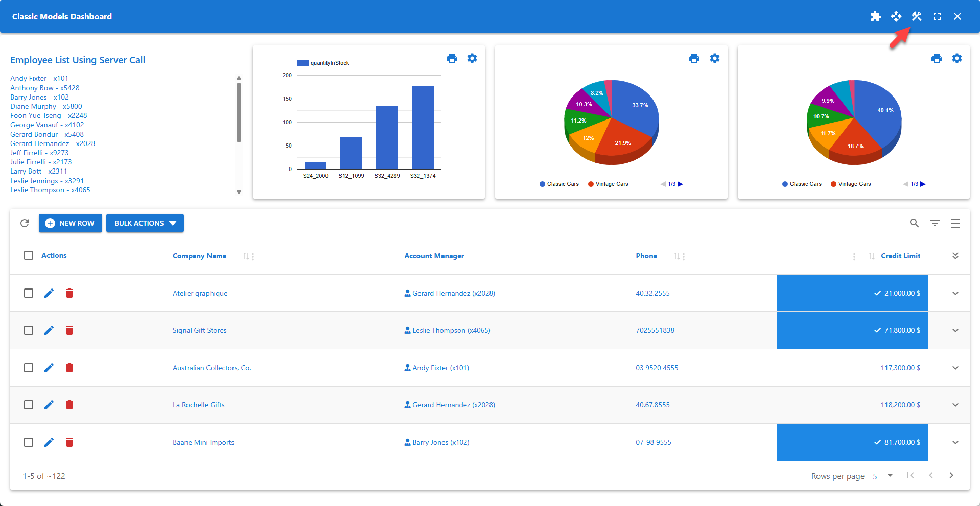Select the checkbox on the Atelier graphique row
980x506 pixels.
(x=28, y=293)
